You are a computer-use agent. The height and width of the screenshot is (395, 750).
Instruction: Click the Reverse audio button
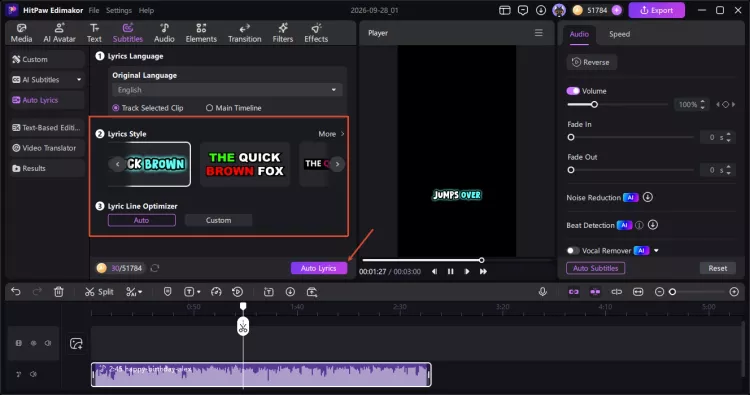[591, 62]
